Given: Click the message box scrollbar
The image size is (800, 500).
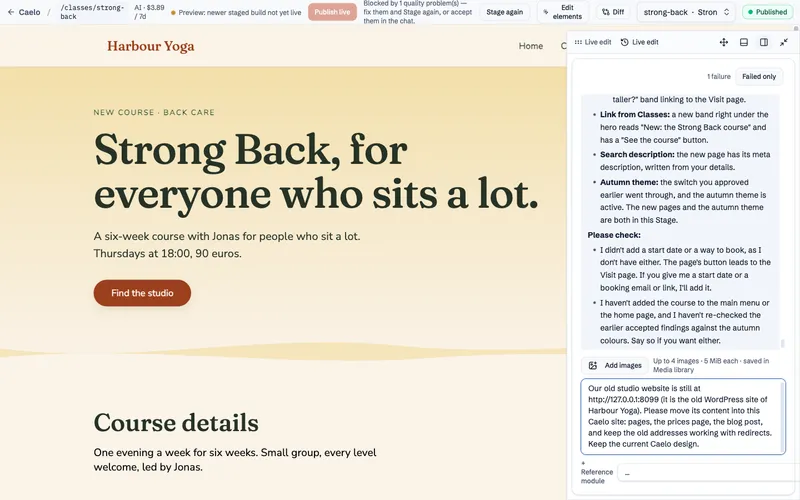Looking at the screenshot, I should [x=782, y=416].
